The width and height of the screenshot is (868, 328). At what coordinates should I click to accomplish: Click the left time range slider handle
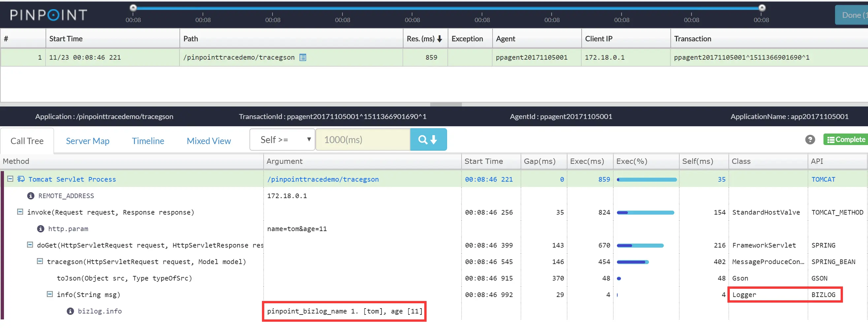pos(133,8)
